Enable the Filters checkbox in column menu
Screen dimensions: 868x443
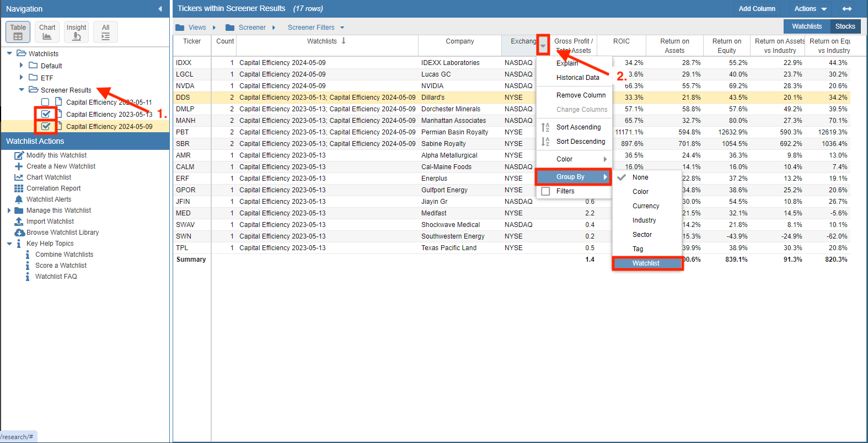coord(545,191)
